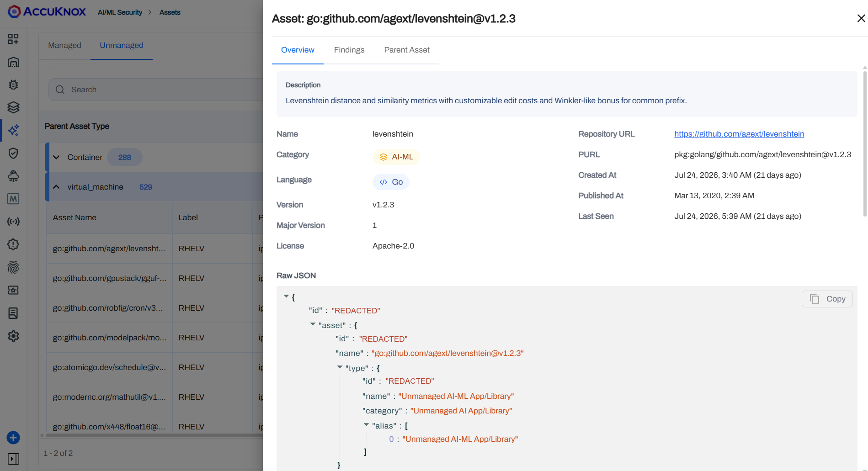Switch to the Parent Asset tab
This screenshot has height=471, width=868.
[407, 50]
